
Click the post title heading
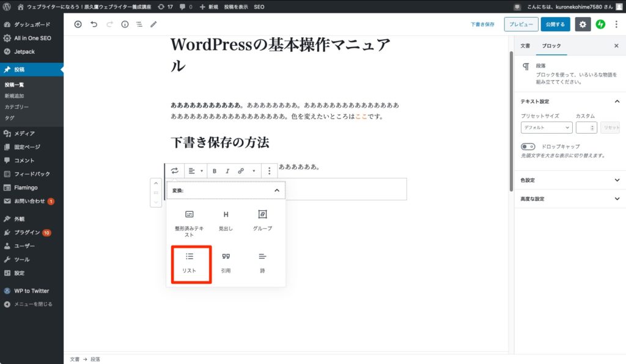click(280, 55)
